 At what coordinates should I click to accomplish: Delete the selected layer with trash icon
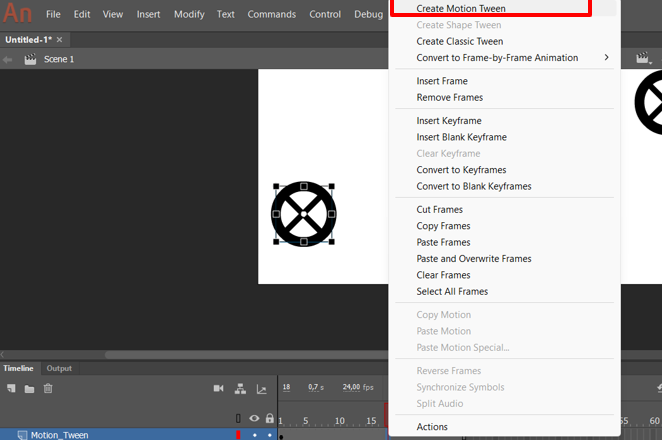(48, 388)
